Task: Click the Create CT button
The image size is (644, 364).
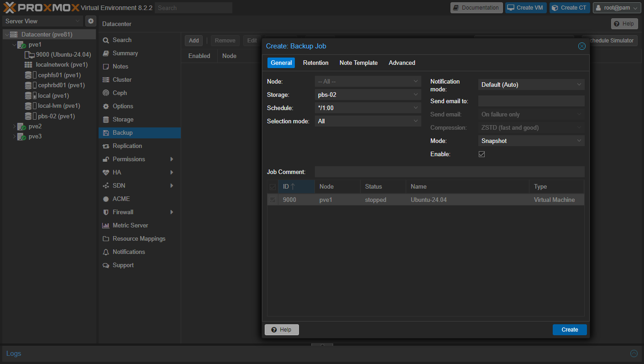Action: (570, 8)
